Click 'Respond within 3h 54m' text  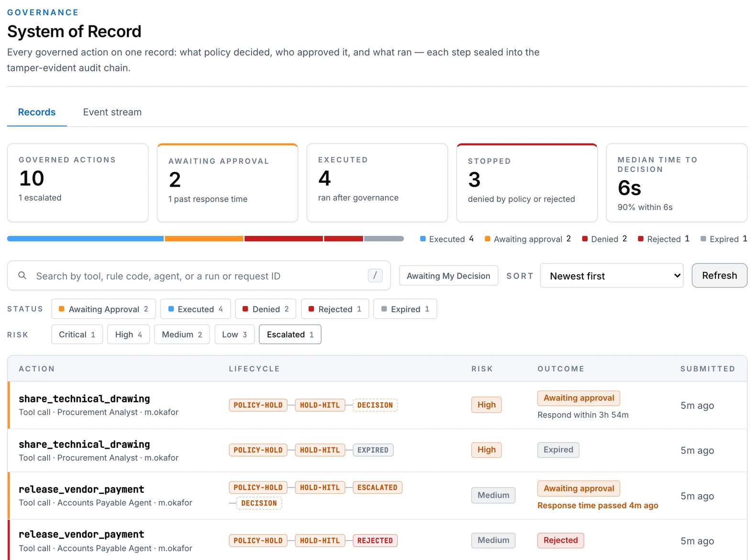pyautogui.click(x=583, y=415)
